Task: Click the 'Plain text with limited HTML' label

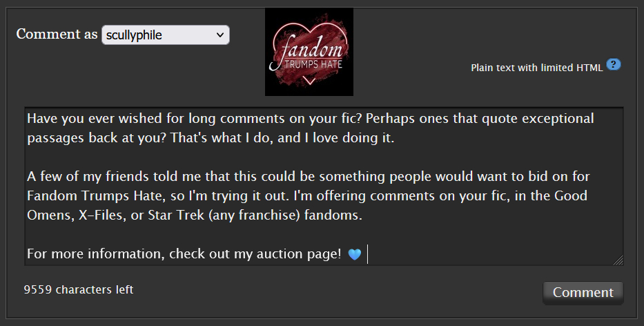Action: [x=537, y=68]
